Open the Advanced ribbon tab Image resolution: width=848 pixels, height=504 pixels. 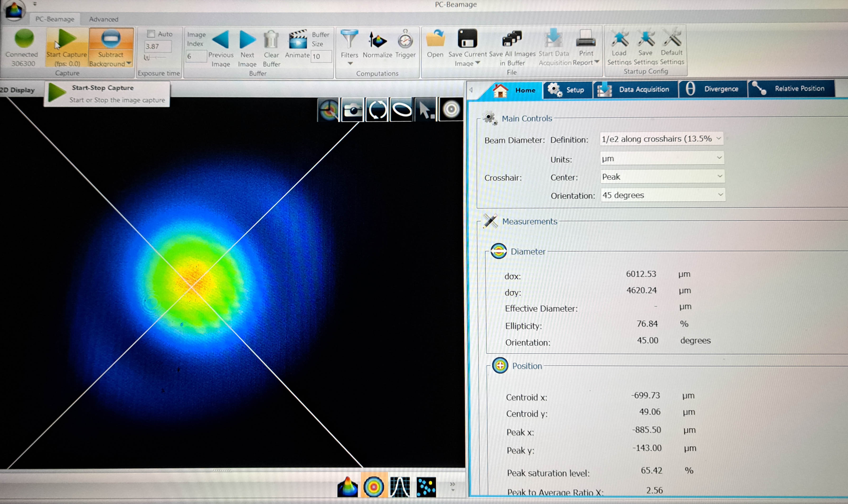(104, 19)
